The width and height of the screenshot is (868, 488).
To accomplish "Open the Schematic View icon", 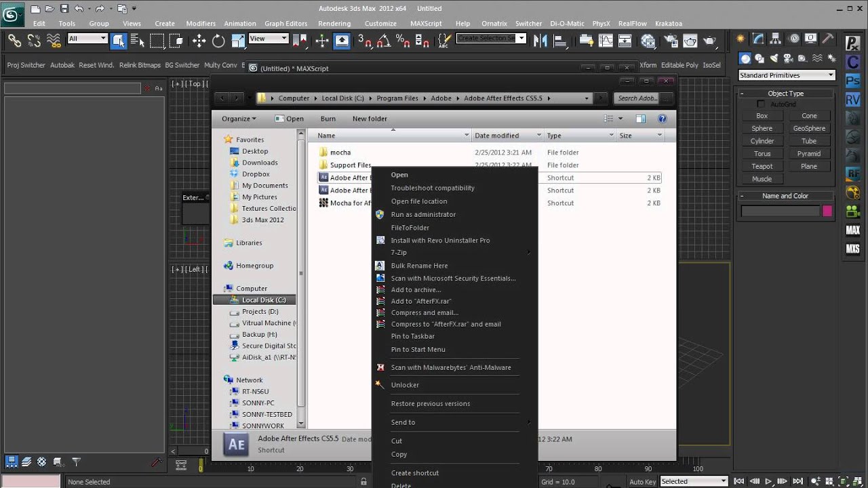I will [x=625, y=41].
